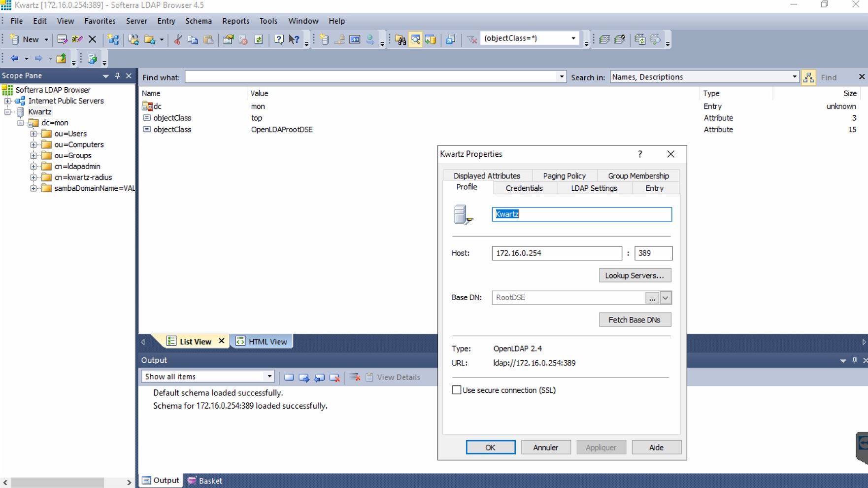
Task: Click the Properties edit icon in toolbar
Action: pos(62,39)
